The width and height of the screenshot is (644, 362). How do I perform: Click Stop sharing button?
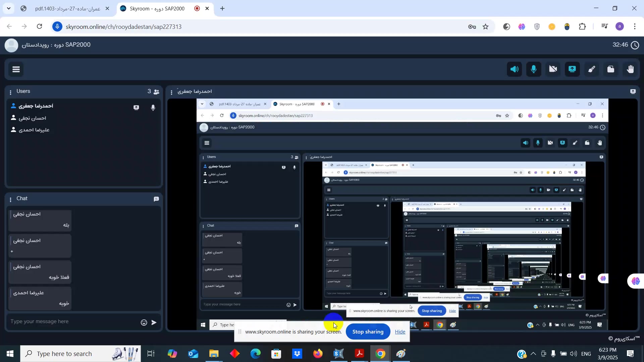(368, 332)
